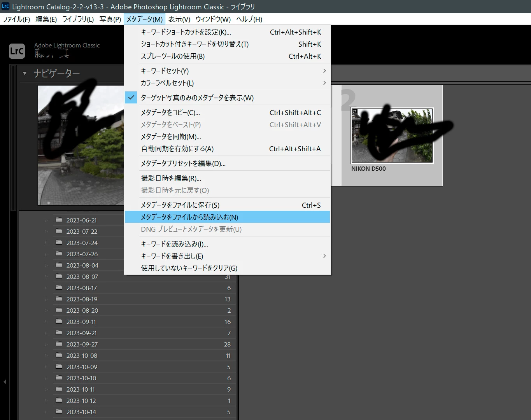Choose メタデータをファイルに保存(S)
The image size is (531, 420).
(227, 205)
